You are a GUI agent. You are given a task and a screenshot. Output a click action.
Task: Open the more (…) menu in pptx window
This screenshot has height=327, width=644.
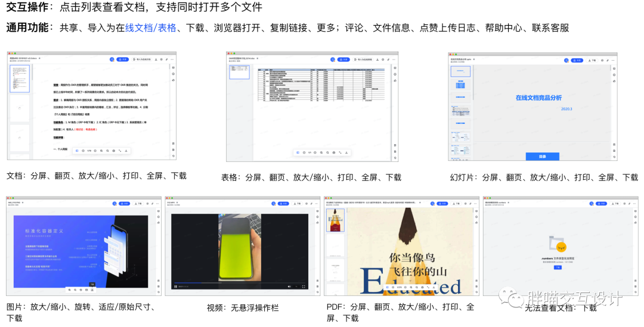613,60
